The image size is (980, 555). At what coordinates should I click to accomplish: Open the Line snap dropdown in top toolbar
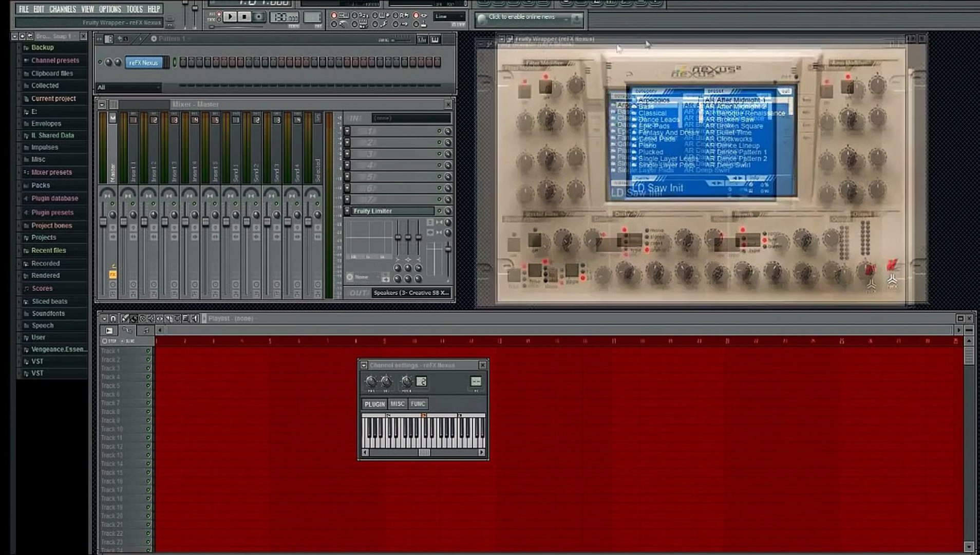click(449, 16)
